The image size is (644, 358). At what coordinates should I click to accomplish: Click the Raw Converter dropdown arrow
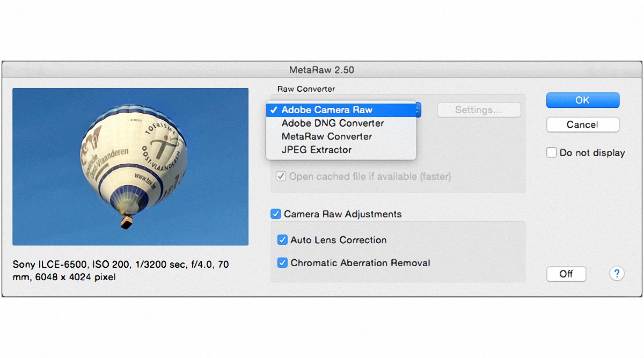(419, 110)
